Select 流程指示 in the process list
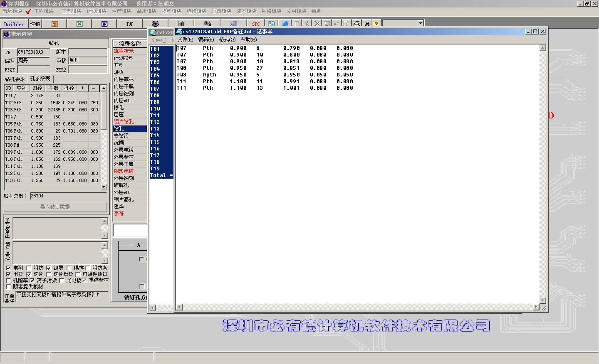Viewport: 599px width, 364px height. [x=129, y=51]
